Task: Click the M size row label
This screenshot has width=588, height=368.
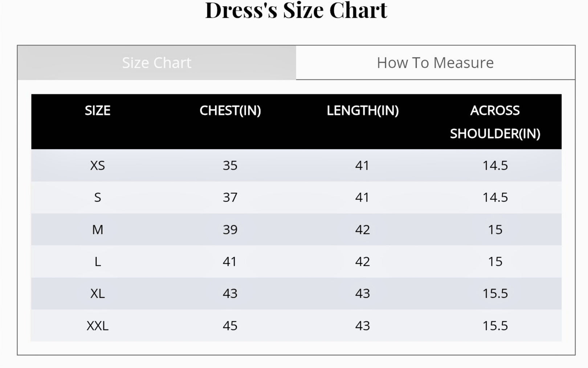Action: (98, 230)
